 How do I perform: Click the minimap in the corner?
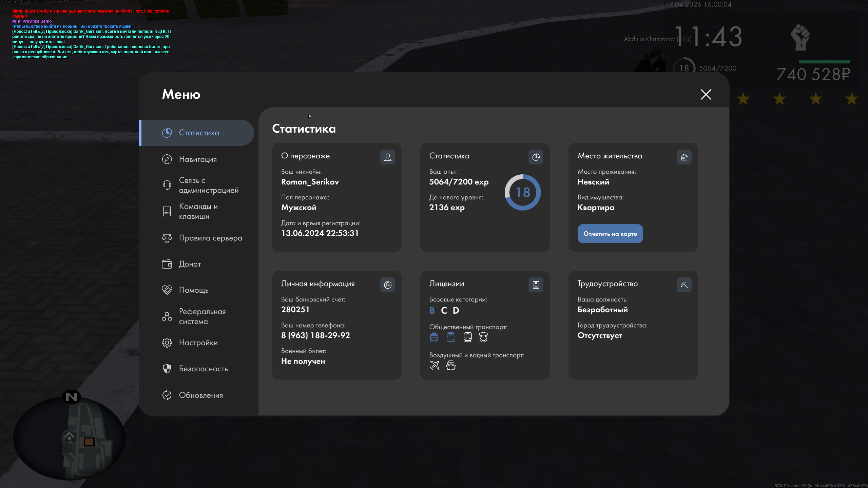(x=70, y=438)
